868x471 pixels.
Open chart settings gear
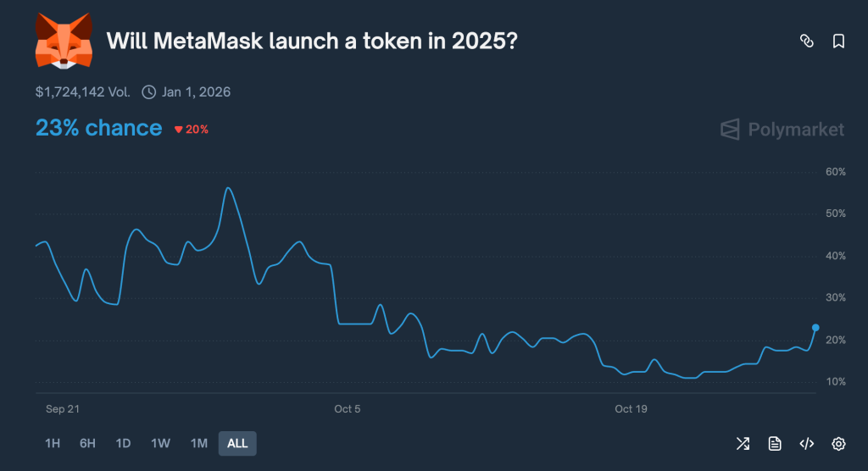(838, 443)
